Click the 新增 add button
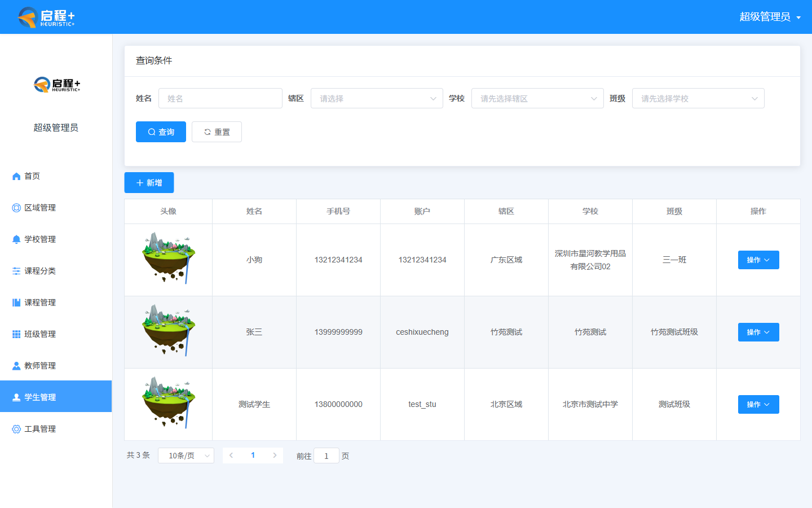Viewport: 812px width, 508px height. (149, 183)
